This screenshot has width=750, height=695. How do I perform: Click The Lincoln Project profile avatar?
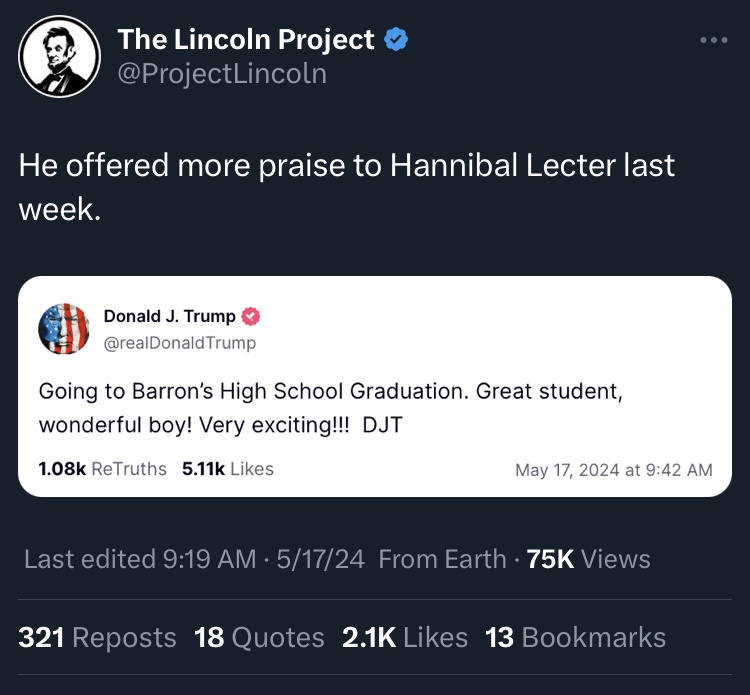[60, 56]
